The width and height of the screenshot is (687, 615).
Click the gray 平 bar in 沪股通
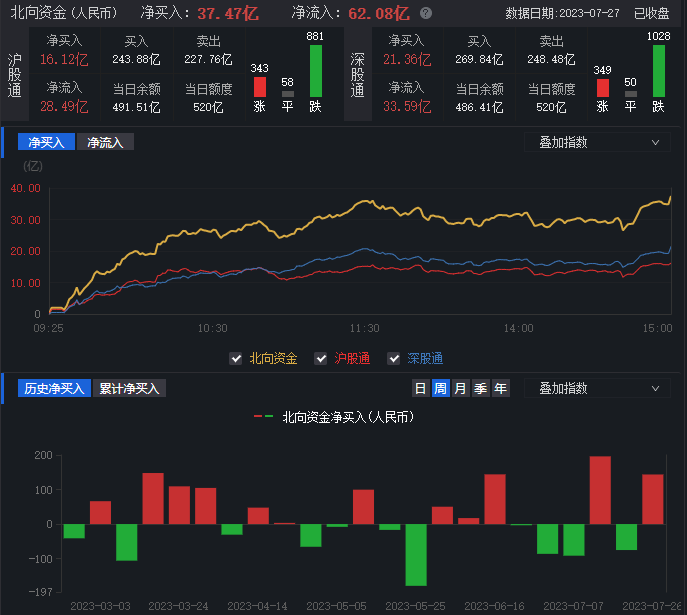(x=288, y=94)
